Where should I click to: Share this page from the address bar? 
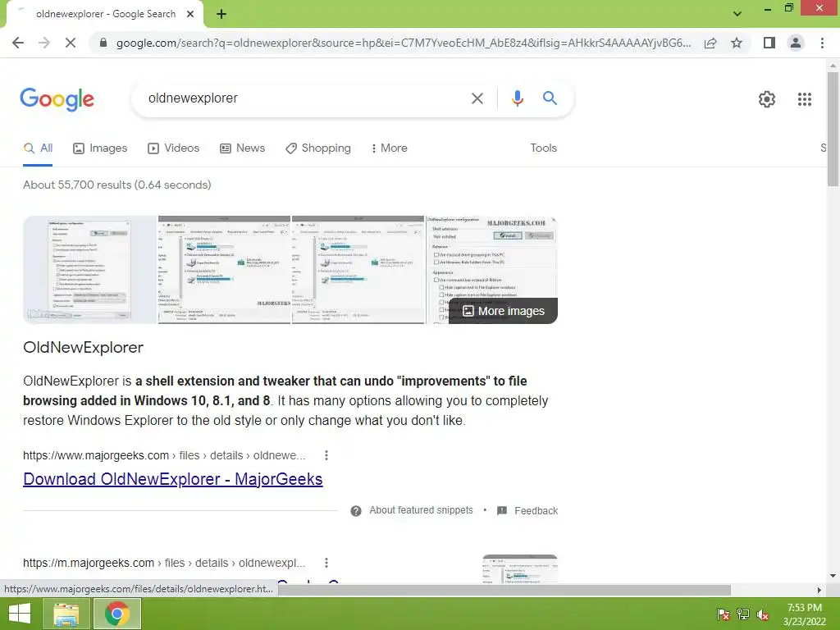pos(710,43)
